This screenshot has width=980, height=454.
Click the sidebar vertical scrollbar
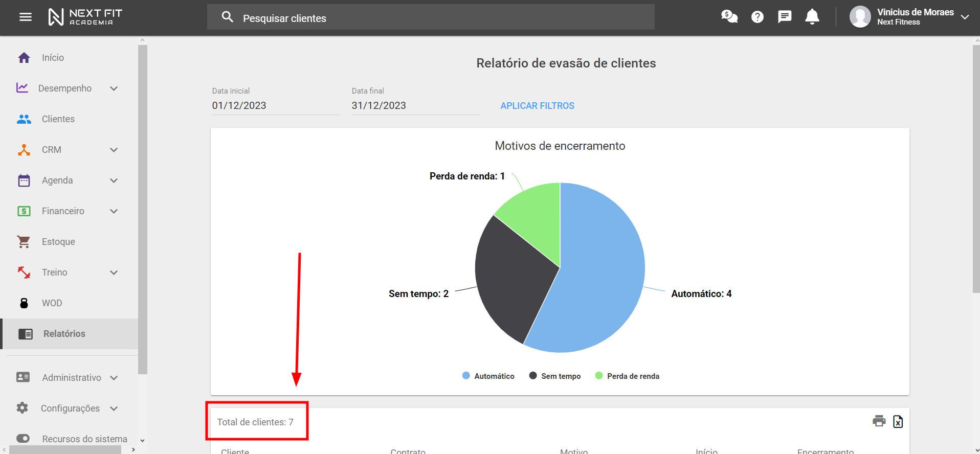[x=143, y=210]
